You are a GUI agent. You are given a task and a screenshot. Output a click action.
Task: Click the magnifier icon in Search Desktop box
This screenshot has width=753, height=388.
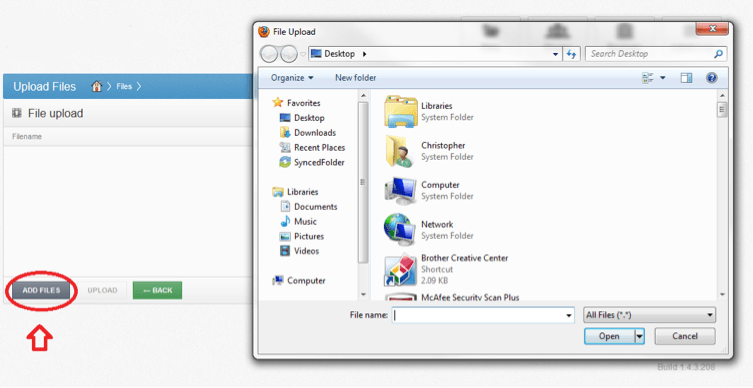(x=718, y=54)
